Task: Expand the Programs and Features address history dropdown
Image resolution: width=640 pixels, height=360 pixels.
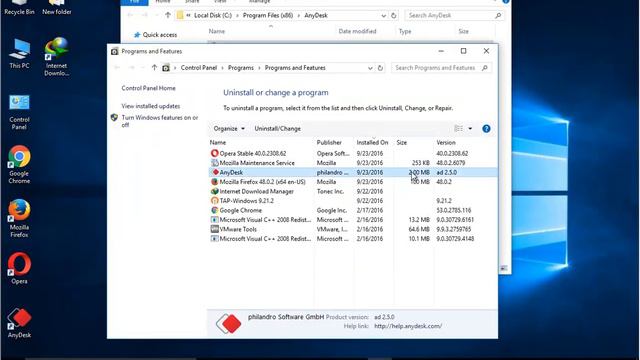Action: (370, 68)
